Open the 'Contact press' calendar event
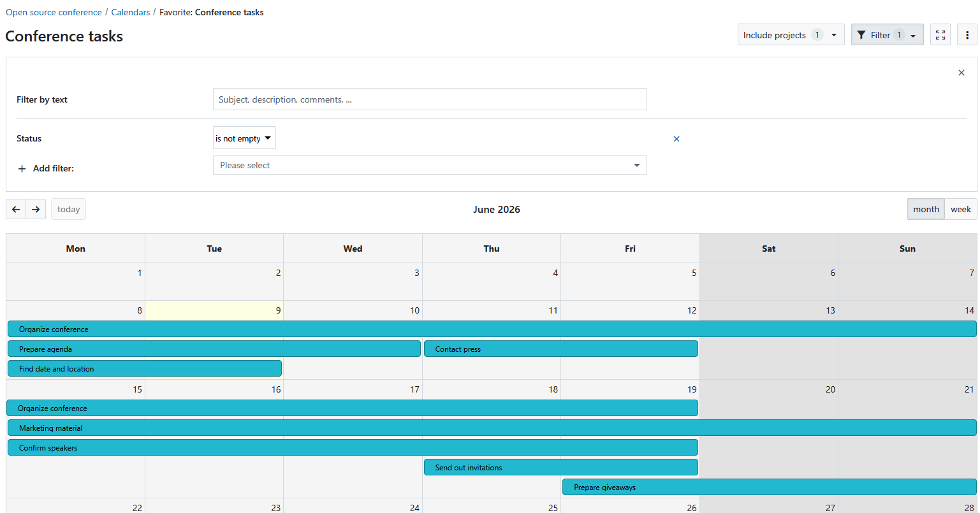The image size is (980, 513). (x=561, y=349)
